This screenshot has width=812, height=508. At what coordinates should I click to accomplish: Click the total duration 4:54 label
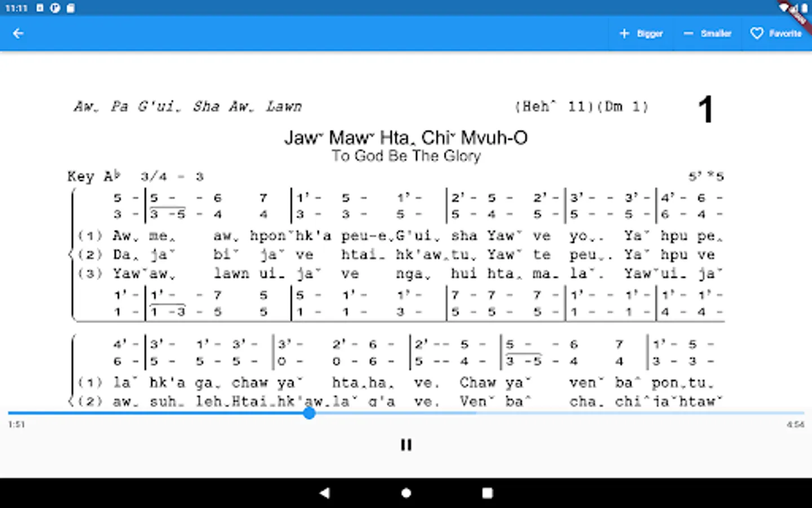coord(796,424)
